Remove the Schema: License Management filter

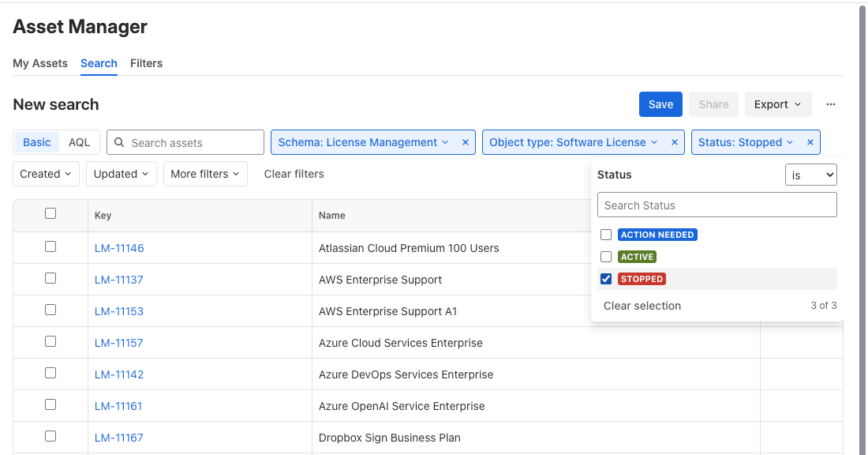[x=466, y=142]
